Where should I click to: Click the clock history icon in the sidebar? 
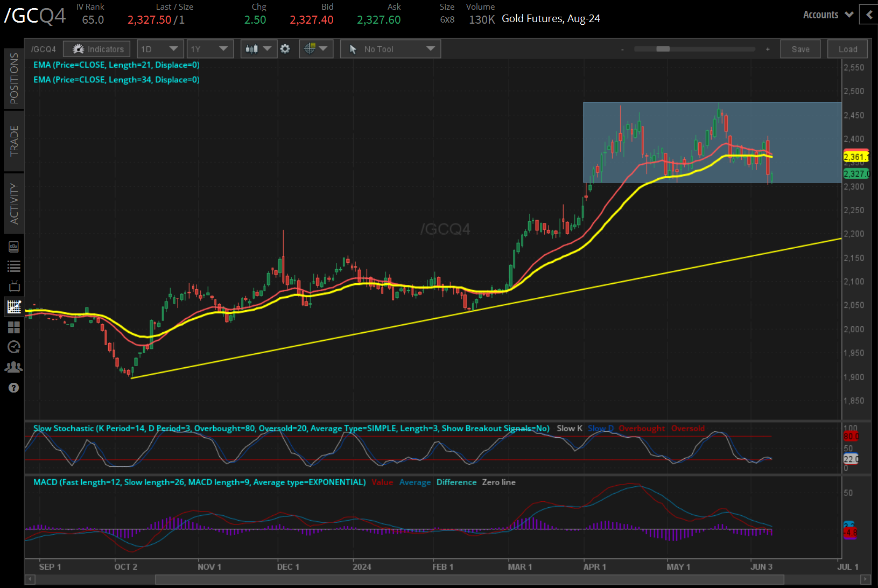point(14,347)
